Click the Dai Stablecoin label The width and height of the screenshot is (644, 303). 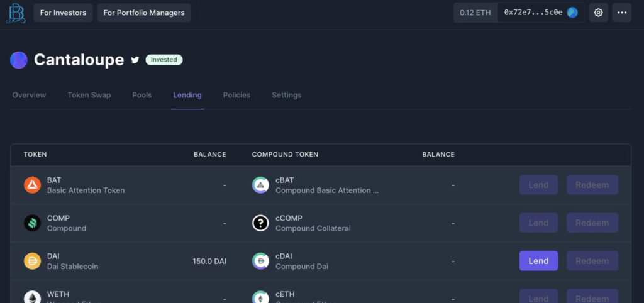pyautogui.click(x=73, y=267)
